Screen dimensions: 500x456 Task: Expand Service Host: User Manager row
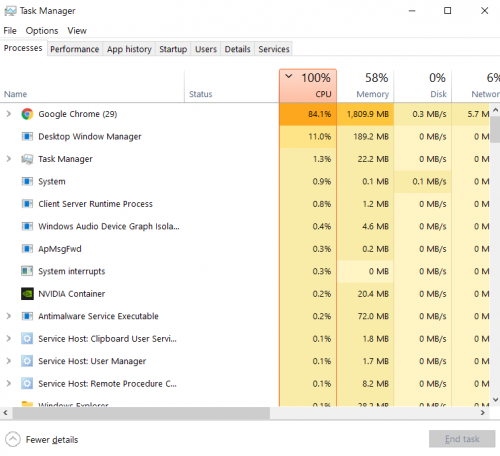pos(9,361)
